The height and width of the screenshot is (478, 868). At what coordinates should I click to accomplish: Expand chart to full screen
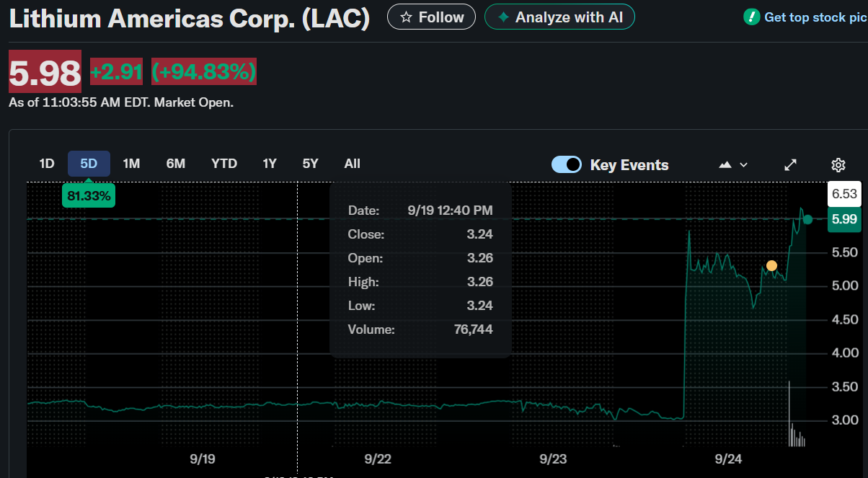pos(791,164)
